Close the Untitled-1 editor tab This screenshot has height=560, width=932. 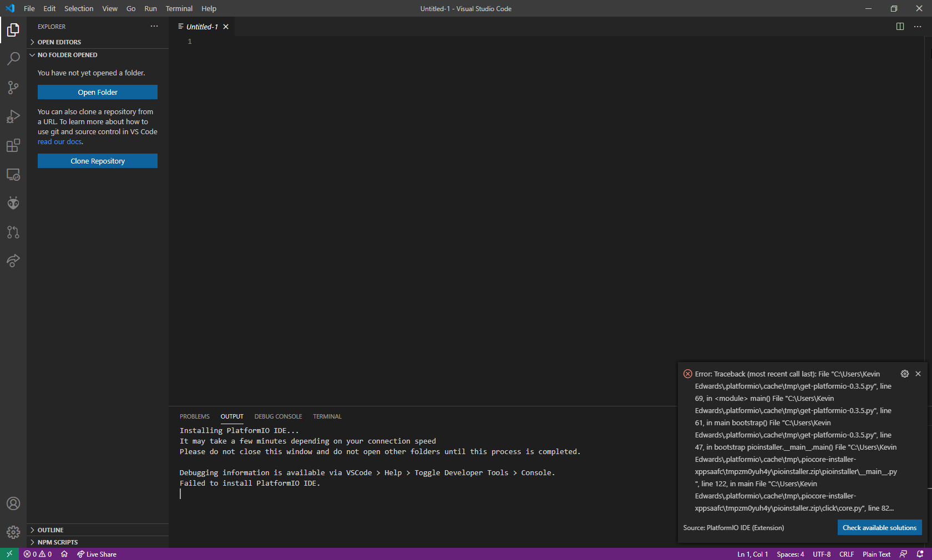tap(226, 27)
